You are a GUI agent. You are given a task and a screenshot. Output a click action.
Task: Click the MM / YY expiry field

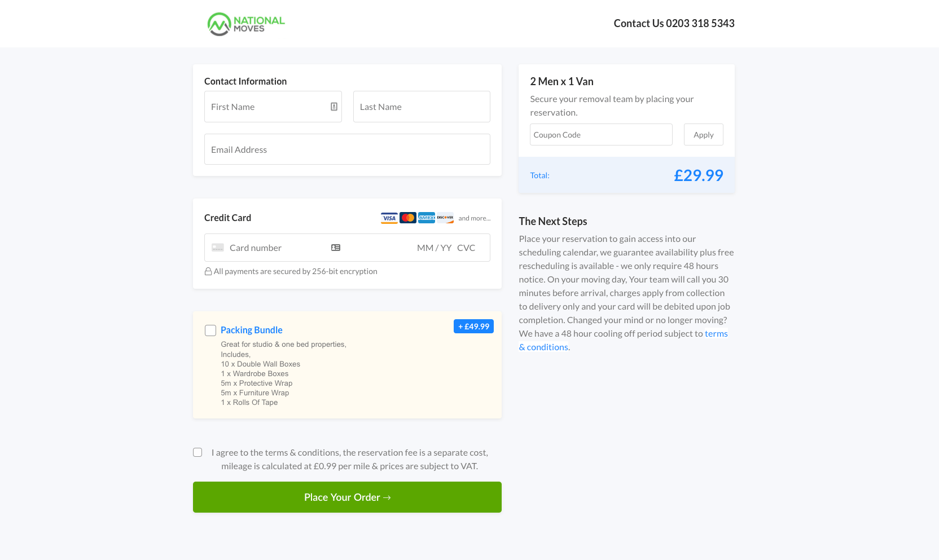point(434,248)
